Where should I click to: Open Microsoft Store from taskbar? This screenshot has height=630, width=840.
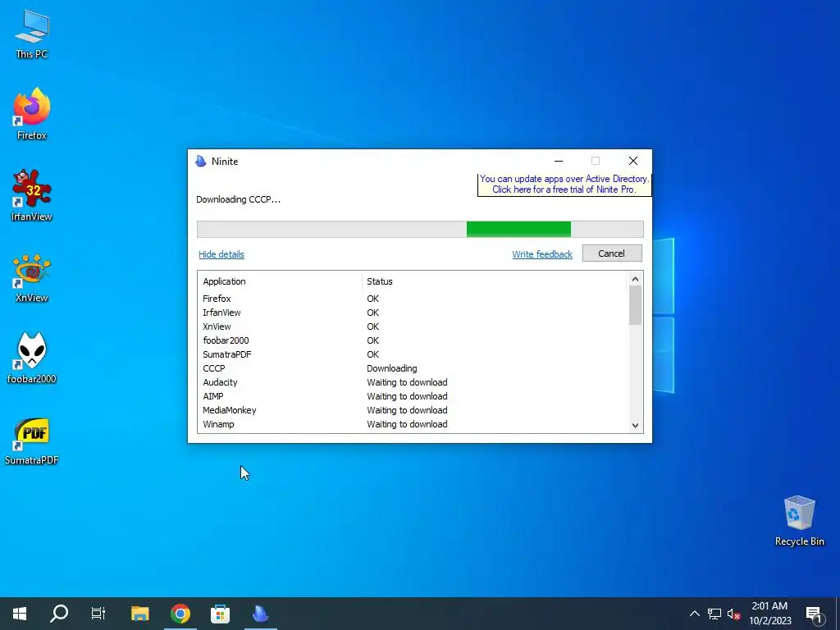220,614
